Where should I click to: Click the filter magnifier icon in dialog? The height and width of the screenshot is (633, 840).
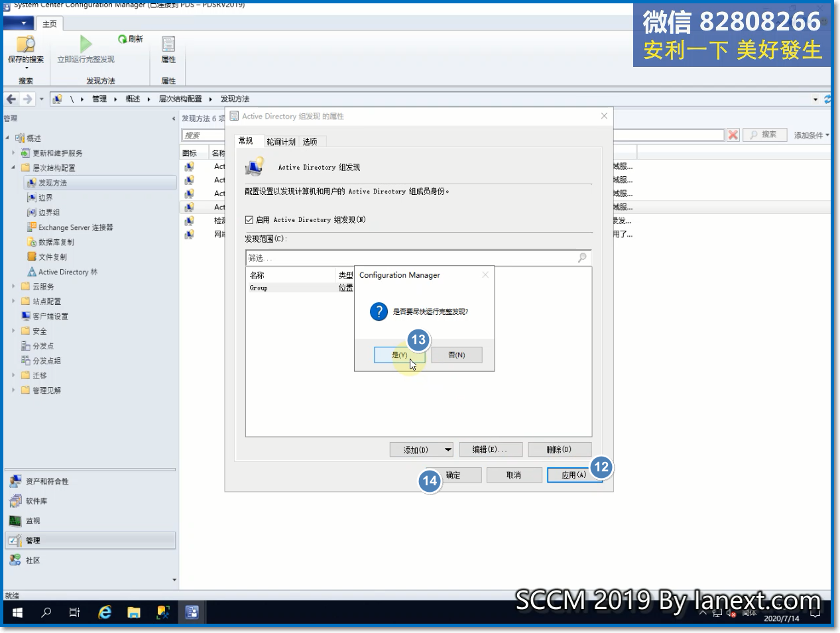(582, 257)
